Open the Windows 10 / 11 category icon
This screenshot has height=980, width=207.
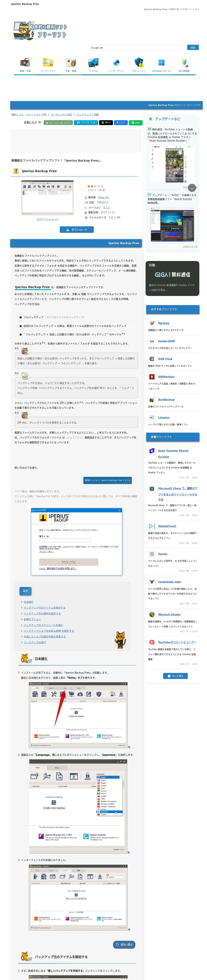[x=161, y=62]
